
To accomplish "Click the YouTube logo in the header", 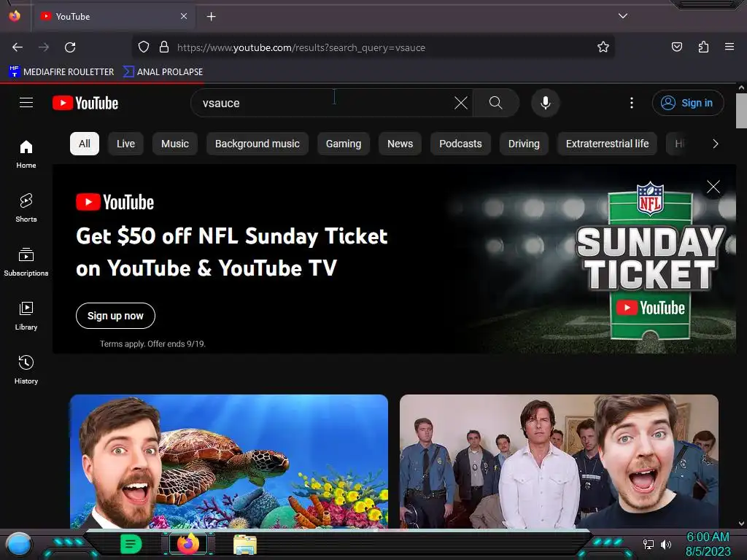I will (x=85, y=103).
